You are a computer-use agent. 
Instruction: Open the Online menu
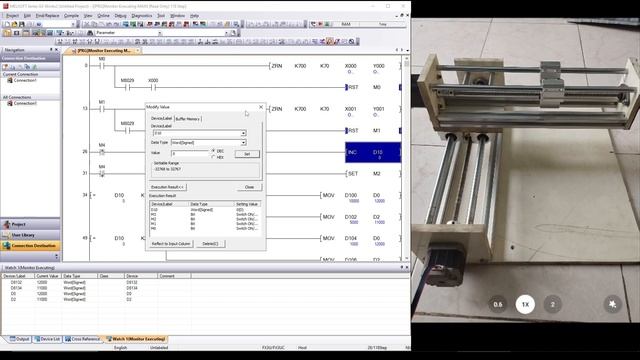[x=103, y=16]
